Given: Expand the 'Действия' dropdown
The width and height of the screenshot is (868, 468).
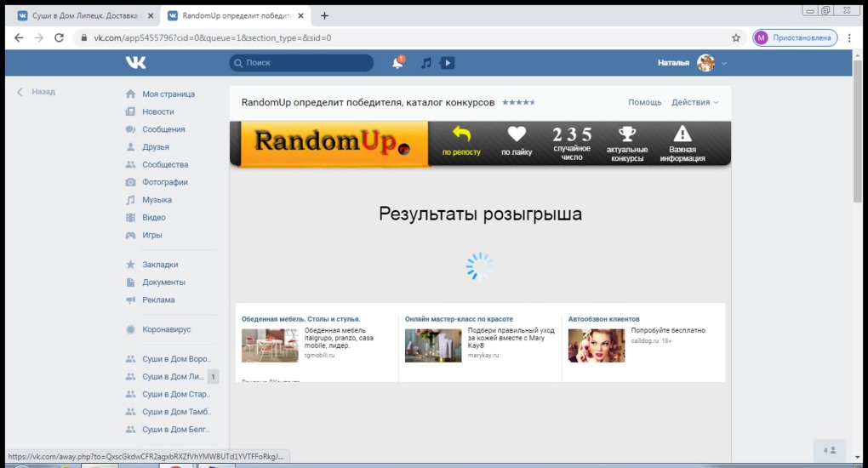Looking at the screenshot, I should pyautogui.click(x=694, y=102).
